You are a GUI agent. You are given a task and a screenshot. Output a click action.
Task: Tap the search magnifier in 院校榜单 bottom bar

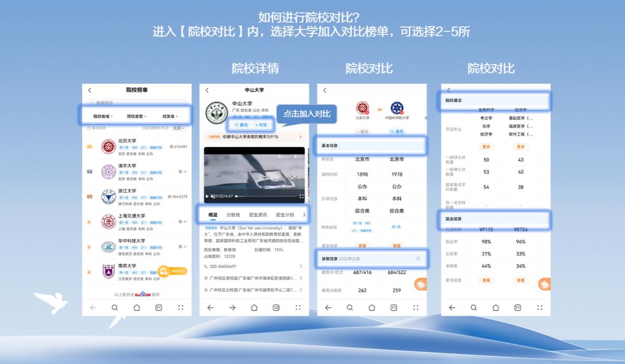pos(115,308)
